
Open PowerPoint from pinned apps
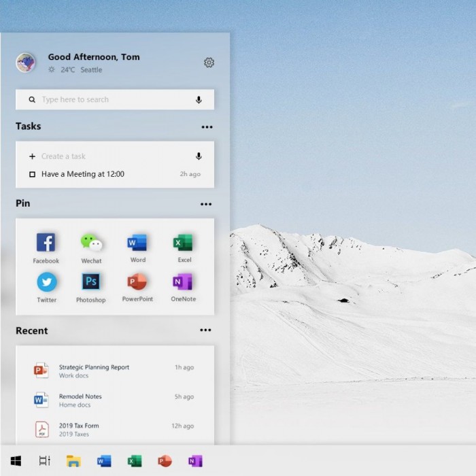(x=137, y=282)
